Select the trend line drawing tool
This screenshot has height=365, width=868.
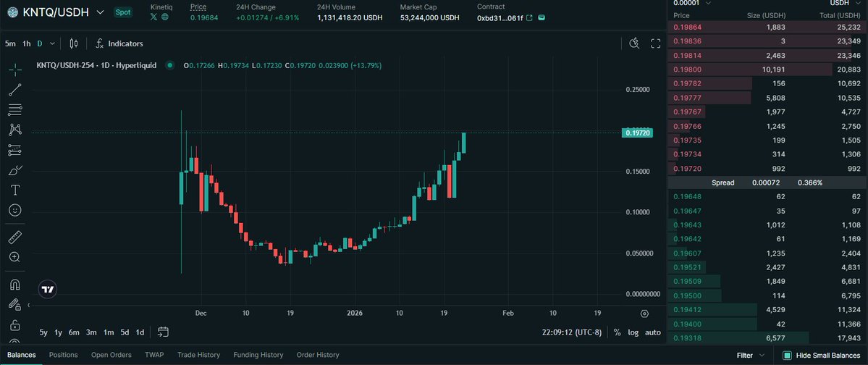tap(15, 90)
